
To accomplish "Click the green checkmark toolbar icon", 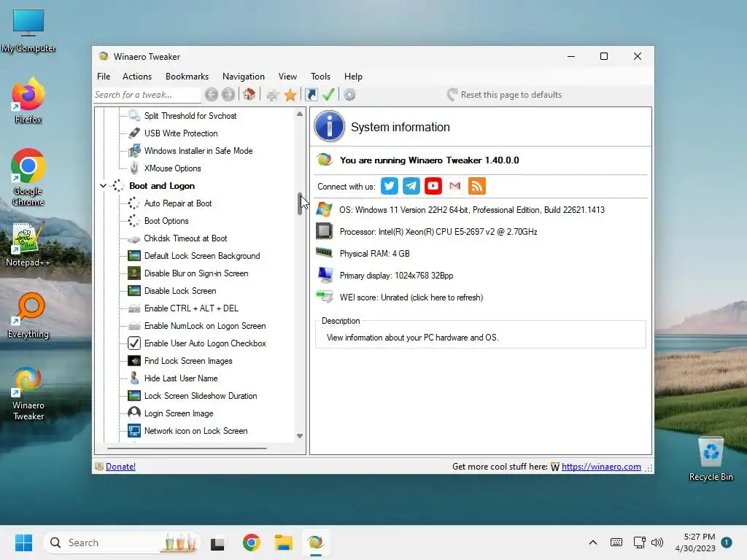I will click(x=328, y=95).
